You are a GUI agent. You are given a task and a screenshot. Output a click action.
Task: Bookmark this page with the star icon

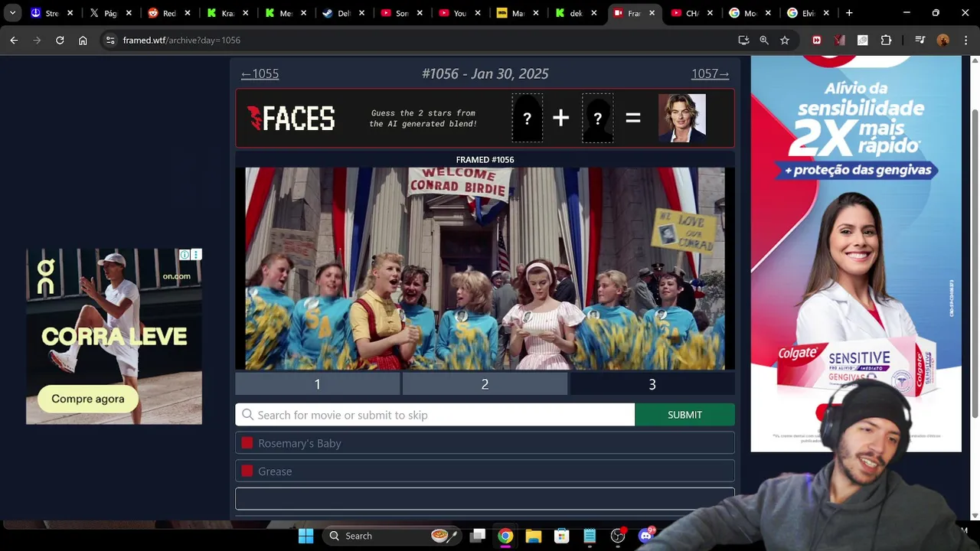[785, 40]
